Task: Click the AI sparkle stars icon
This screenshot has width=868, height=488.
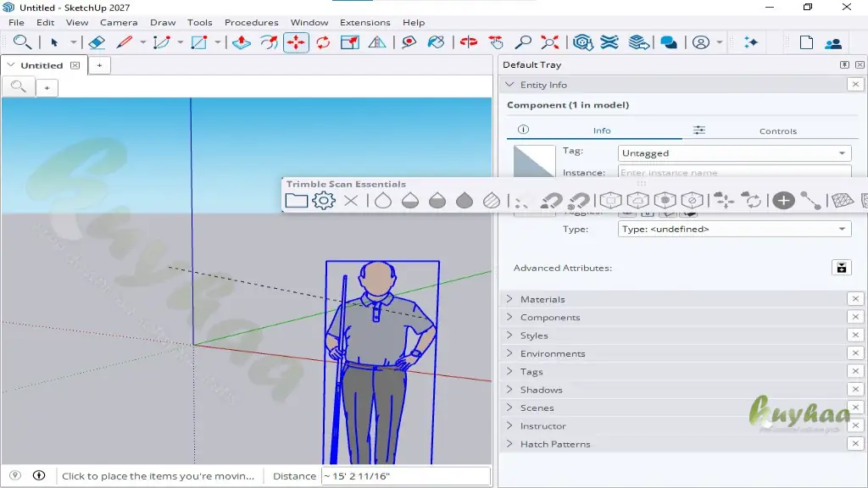Action: pos(751,42)
